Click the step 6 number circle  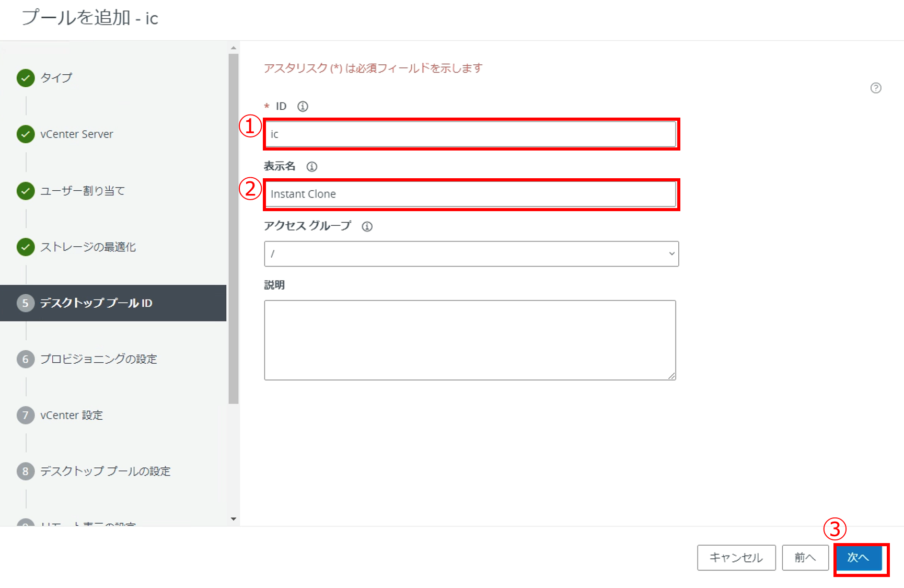[26, 359]
